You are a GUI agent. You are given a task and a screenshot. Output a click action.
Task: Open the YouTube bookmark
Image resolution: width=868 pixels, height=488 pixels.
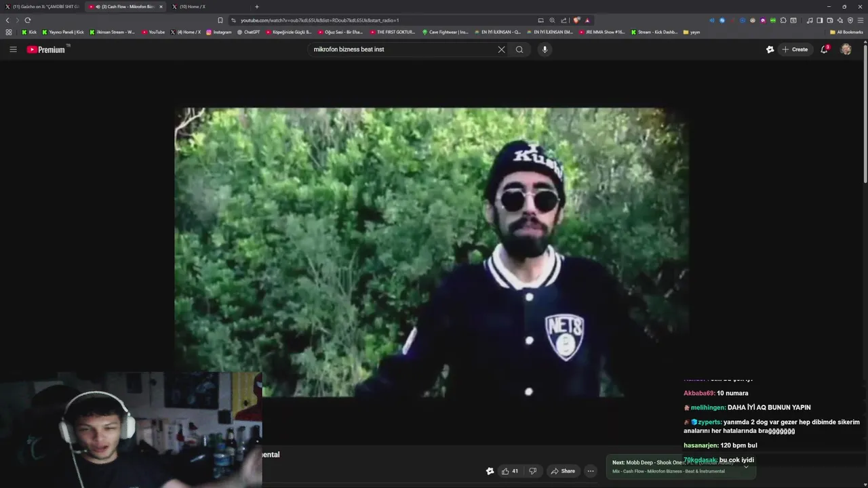click(153, 32)
